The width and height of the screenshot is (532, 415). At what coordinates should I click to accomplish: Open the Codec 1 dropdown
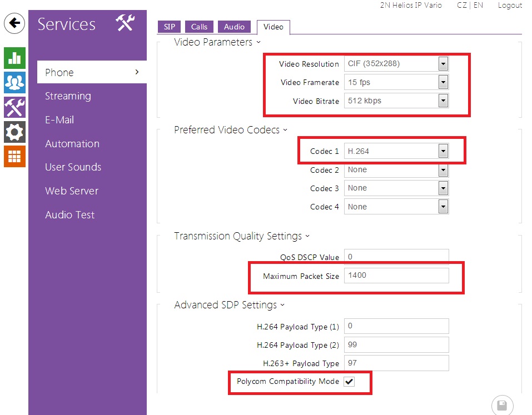click(396, 151)
